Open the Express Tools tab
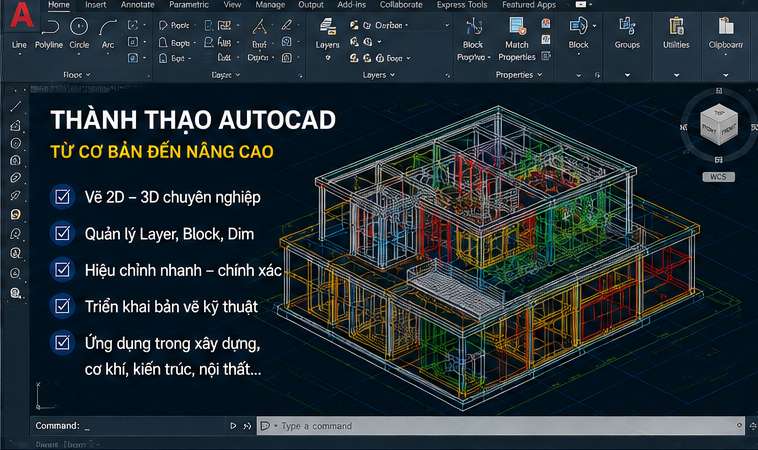758x450 pixels. (x=462, y=5)
